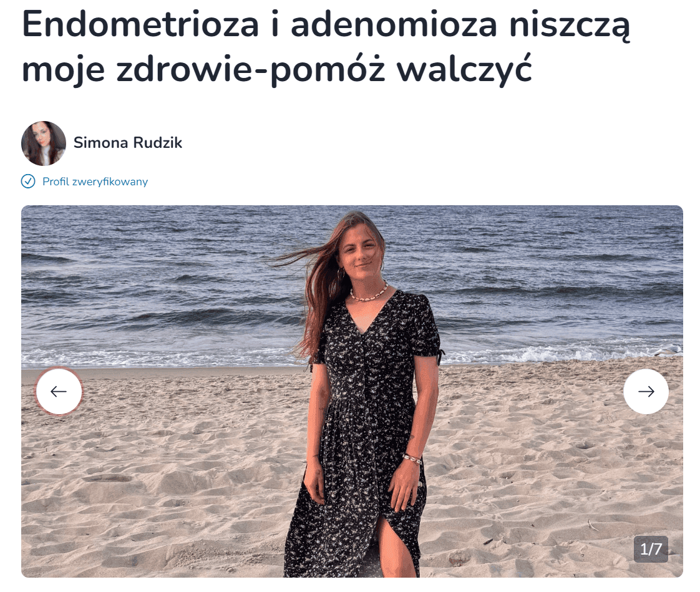This screenshot has width=700, height=592.
Task: Open the Simona Rudzik profile name
Action: point(128,143)
